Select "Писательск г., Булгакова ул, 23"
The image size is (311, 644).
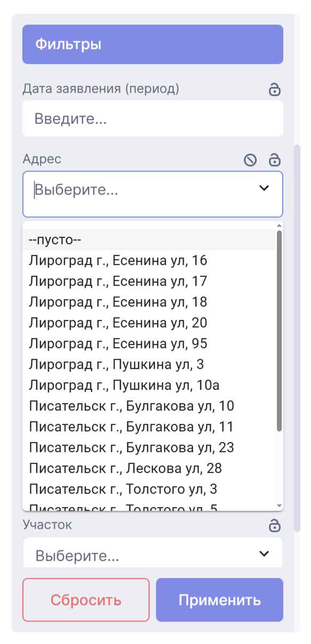[133, 448]
